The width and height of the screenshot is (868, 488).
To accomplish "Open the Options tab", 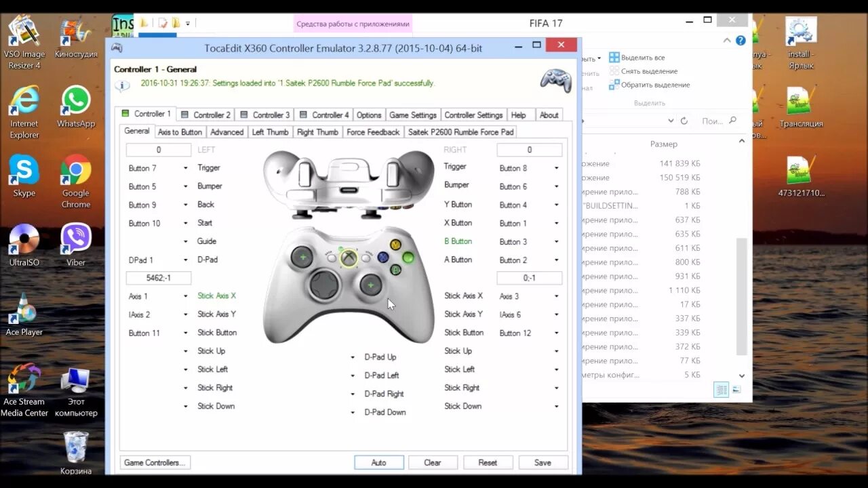I will point(369,115).
